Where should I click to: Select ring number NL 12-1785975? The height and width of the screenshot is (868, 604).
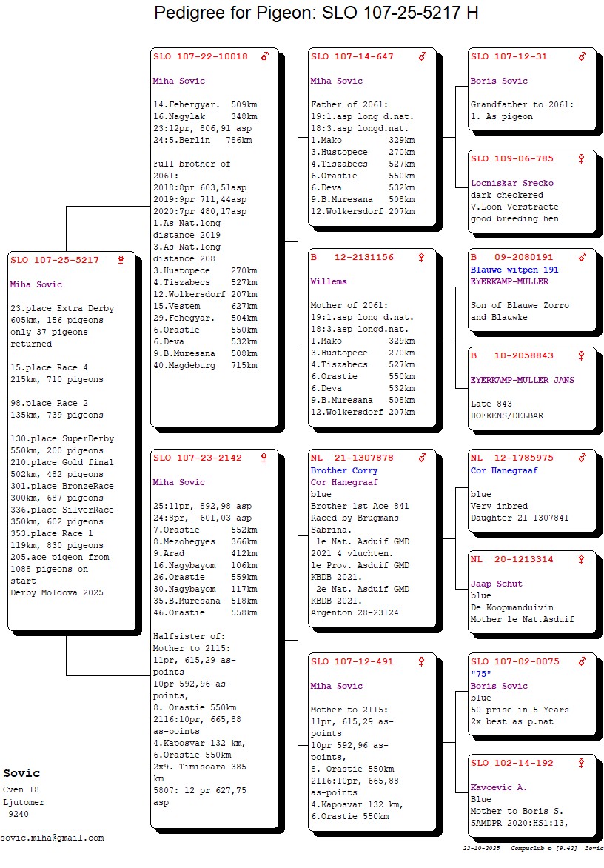[511, 458]
